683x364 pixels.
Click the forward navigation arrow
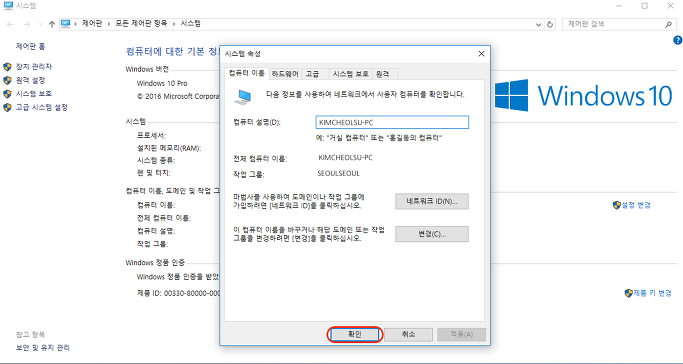[27, 24]
